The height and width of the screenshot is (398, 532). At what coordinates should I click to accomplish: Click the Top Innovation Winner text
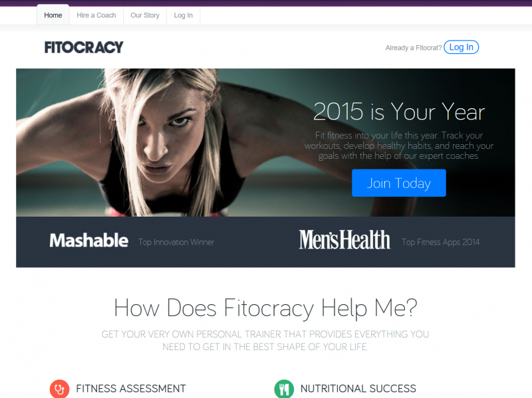pyautogui.click(x=176, y=242)
